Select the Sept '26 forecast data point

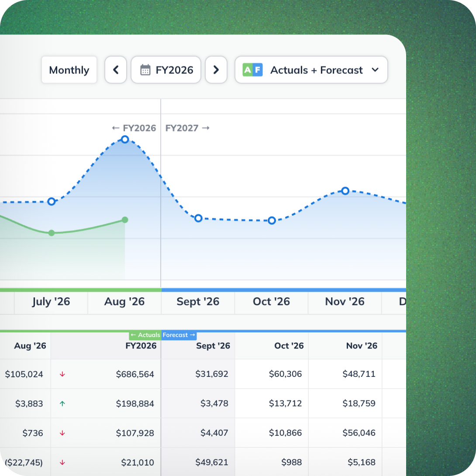[198, 218]
